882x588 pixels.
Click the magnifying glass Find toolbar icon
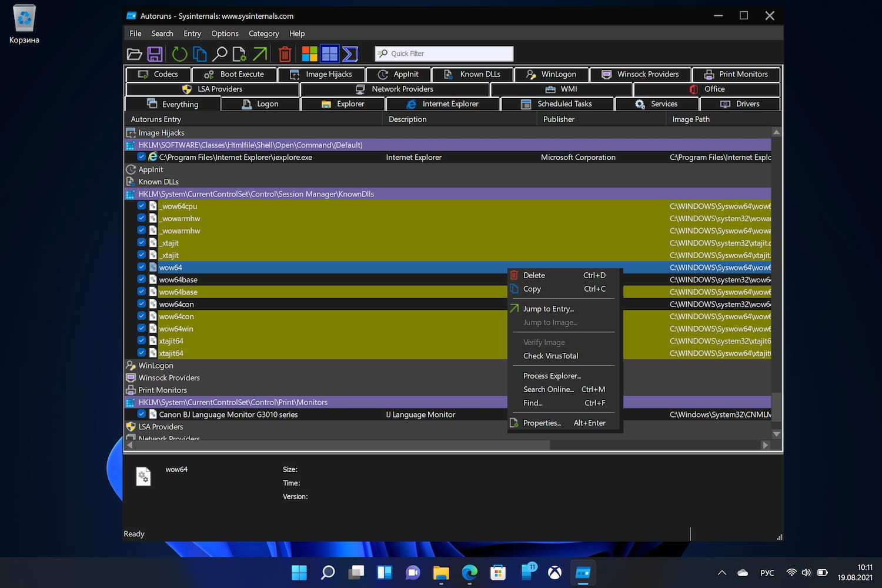[220, 54]
